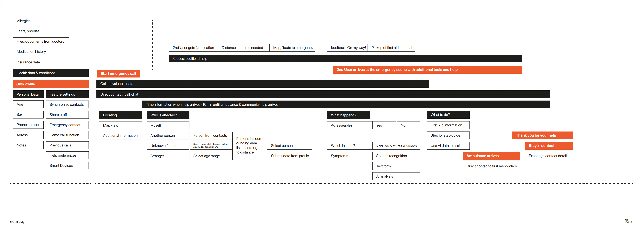The image size is (644, 228).
Task: Choose No under Adresseable
Action: [x=408, y=125]
